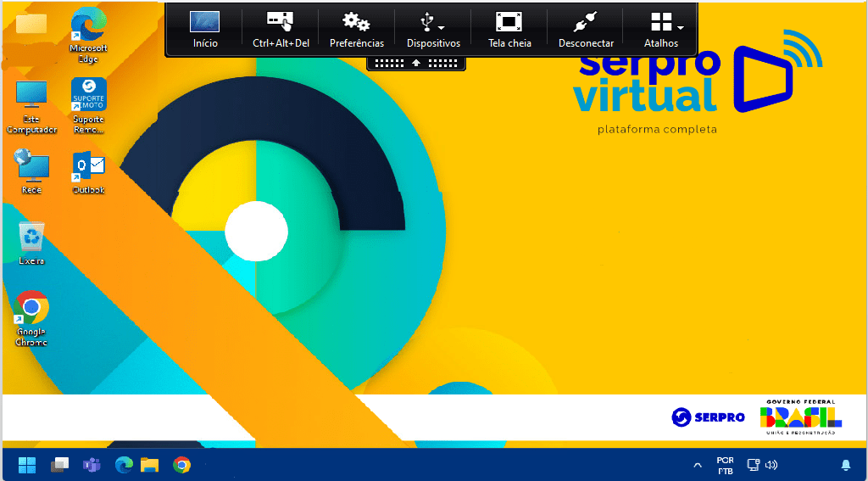Collapse the toolbar with the arrow handle

click(x=416, y=63)
